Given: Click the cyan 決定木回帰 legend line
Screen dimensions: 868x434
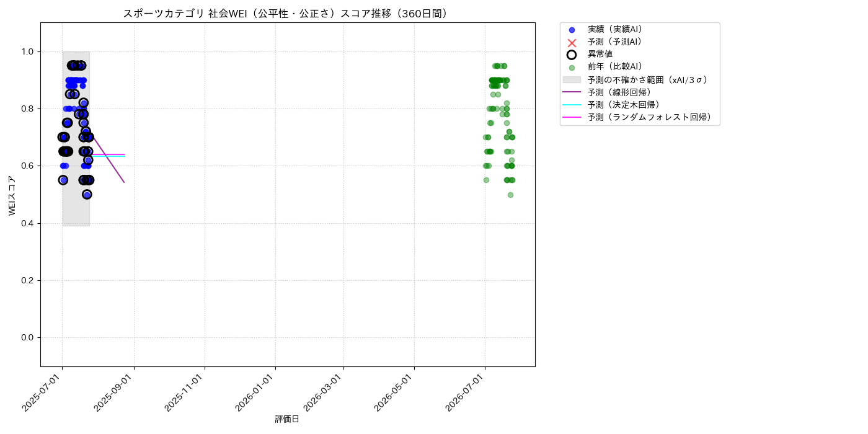Looking at the screenshot, I should 572,105.
